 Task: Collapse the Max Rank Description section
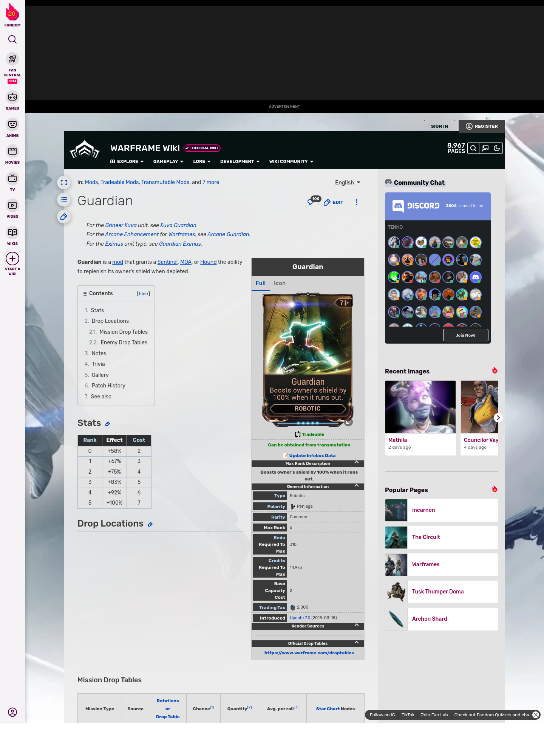point(356,463)
